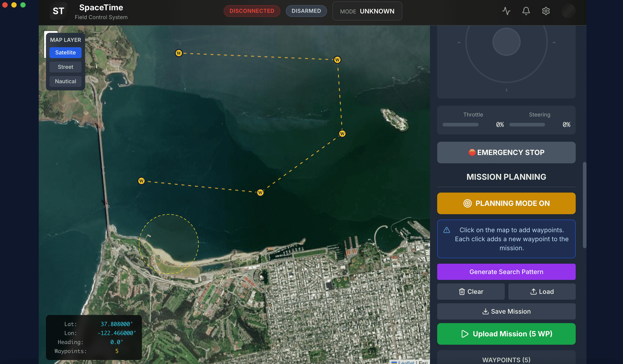Click the DISCONNECTED status indicator
The image size is (623, 364).
(252, 11)
